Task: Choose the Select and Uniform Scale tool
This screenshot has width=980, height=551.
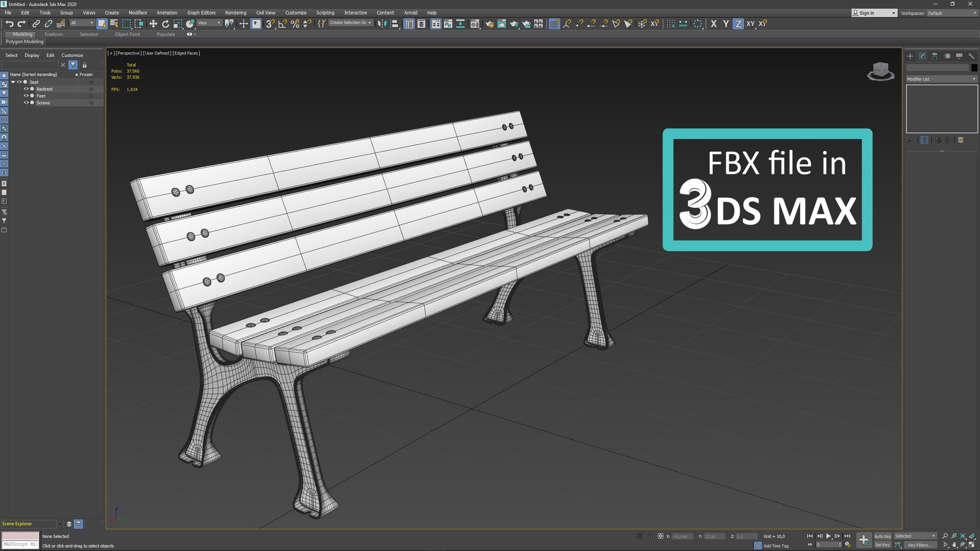Action: pos(178,23)
